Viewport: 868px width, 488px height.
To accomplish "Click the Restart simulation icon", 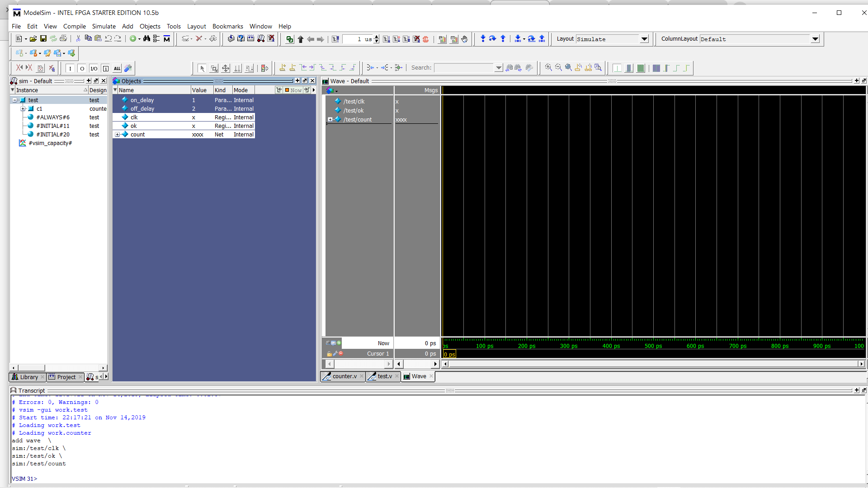I will pos(335,39).
